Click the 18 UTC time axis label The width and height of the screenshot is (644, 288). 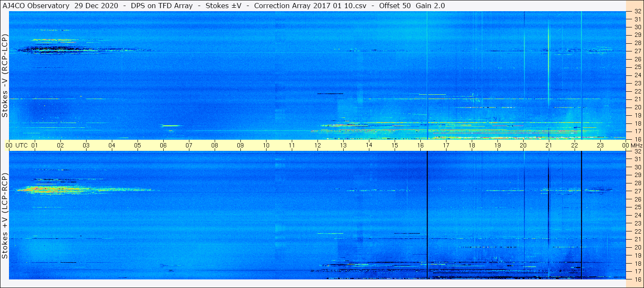472,145
